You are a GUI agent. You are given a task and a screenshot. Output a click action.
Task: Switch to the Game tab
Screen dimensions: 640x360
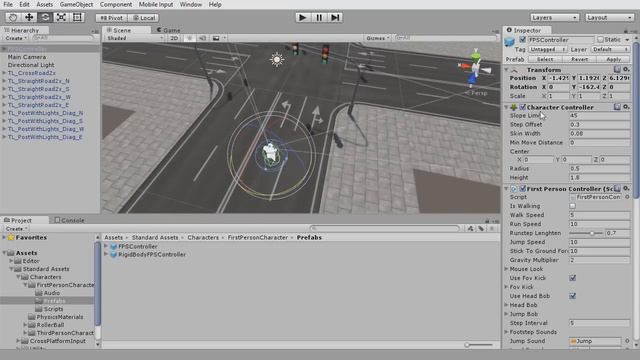169,30
